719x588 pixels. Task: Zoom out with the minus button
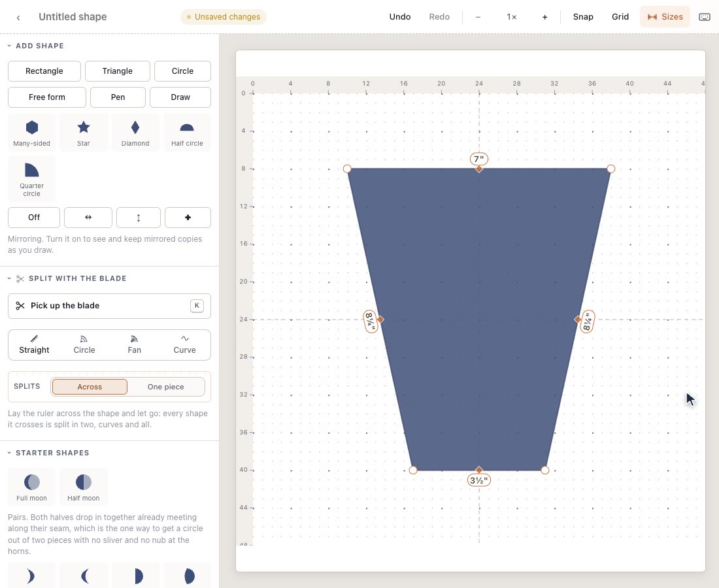click(x=478, y=17)
